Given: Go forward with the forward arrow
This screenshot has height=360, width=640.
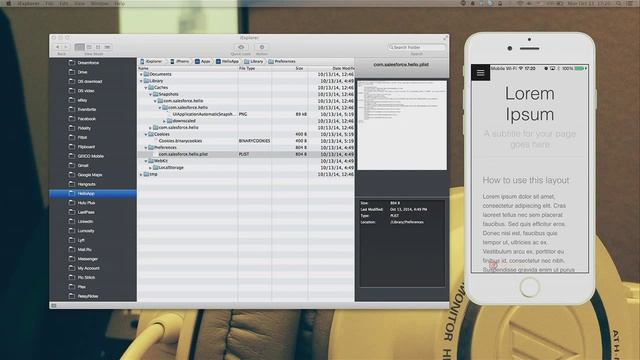Looking at the screenshot, I should (66, 47).
